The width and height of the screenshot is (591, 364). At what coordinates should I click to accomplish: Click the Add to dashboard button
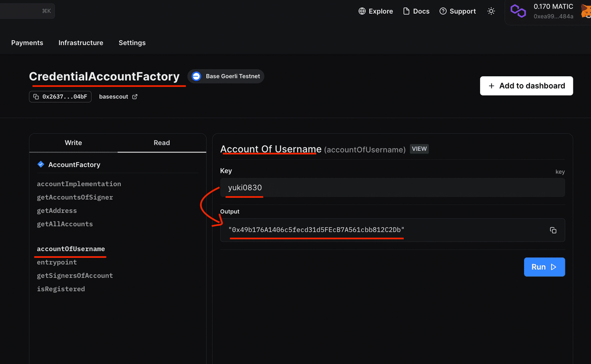tap(526, 86)
